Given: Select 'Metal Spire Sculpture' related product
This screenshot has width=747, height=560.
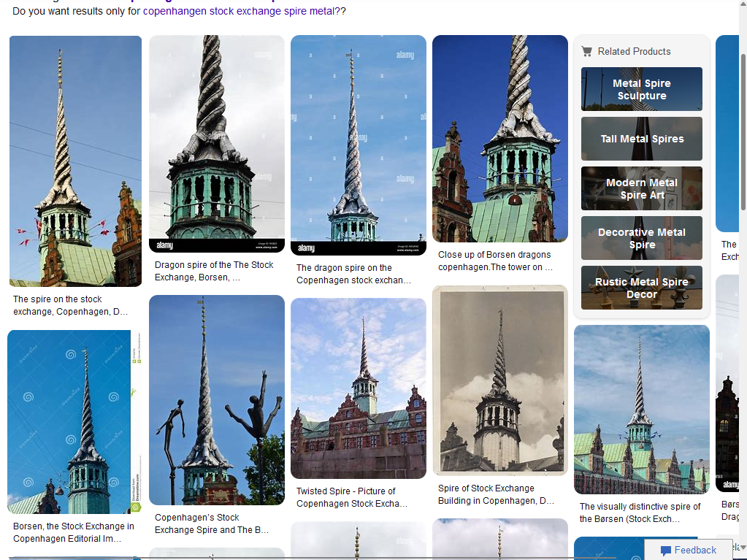Looking at the screenshot, I should 642,89.
